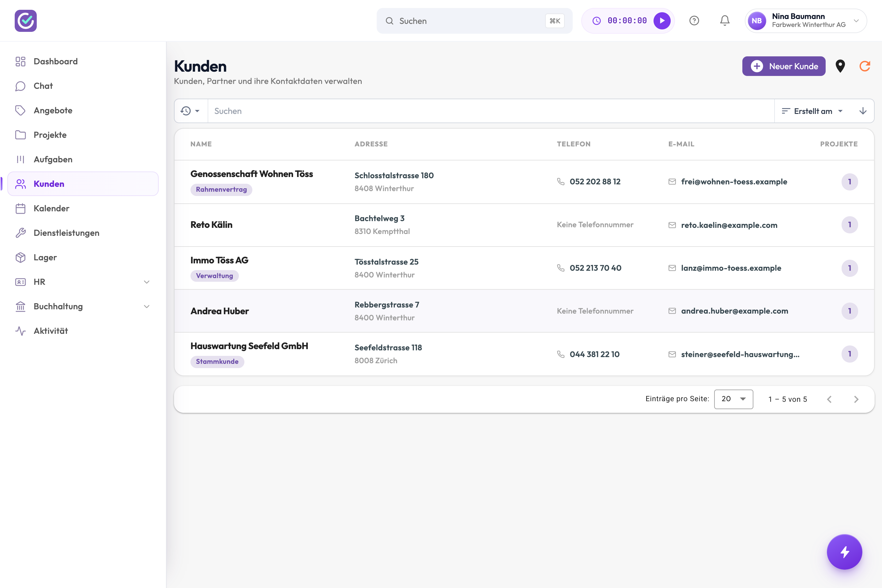
Task: Click the global Suchen search field
Action: (x=474, y=21)
